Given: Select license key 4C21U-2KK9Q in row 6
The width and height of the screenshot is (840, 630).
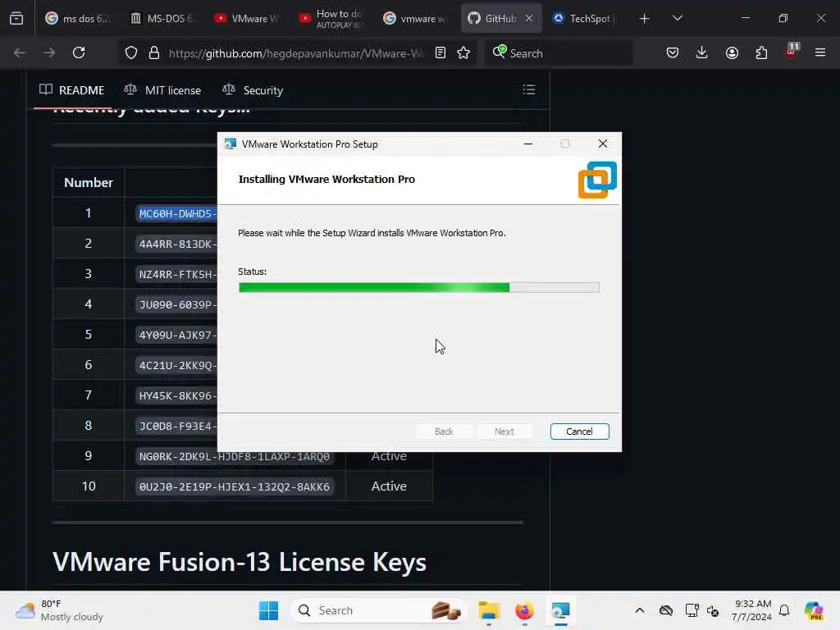Looking at the screenshot, I should (x=177, y=365).
